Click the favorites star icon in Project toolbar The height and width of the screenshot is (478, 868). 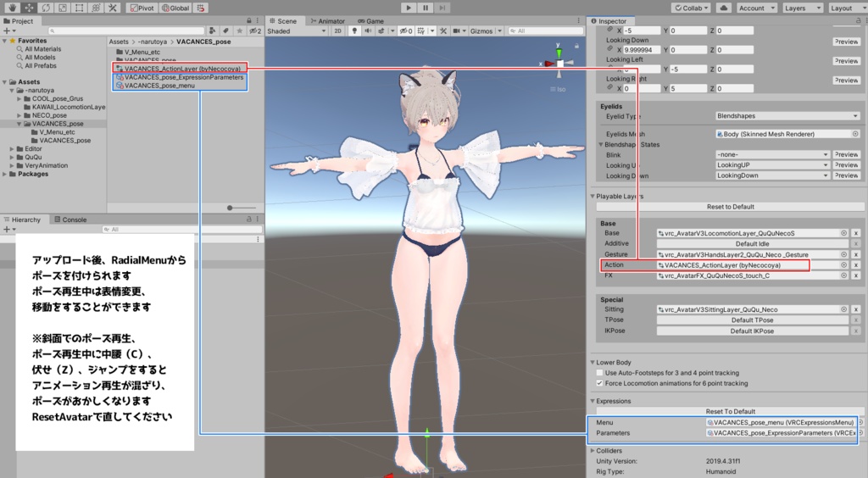click(x=240, y=31)
